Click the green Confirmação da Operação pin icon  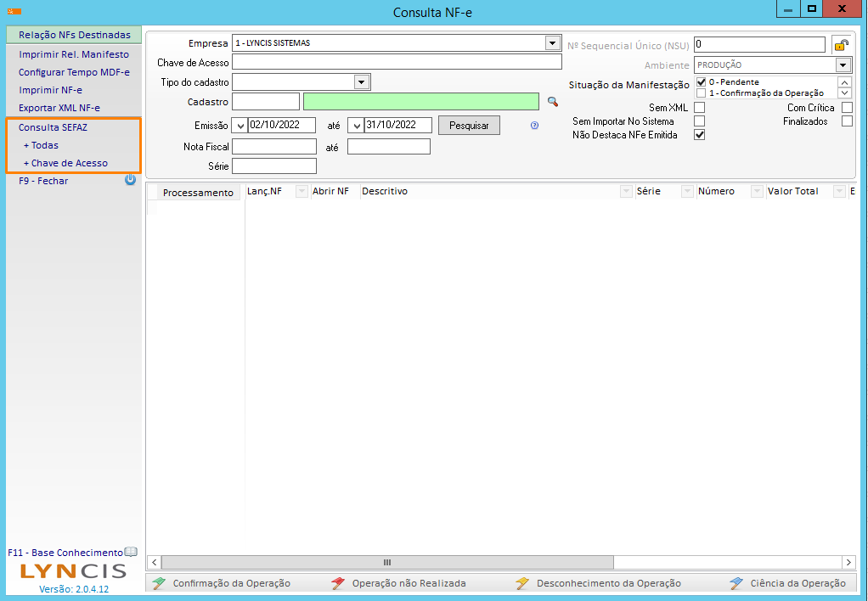(x=158, y=583)
